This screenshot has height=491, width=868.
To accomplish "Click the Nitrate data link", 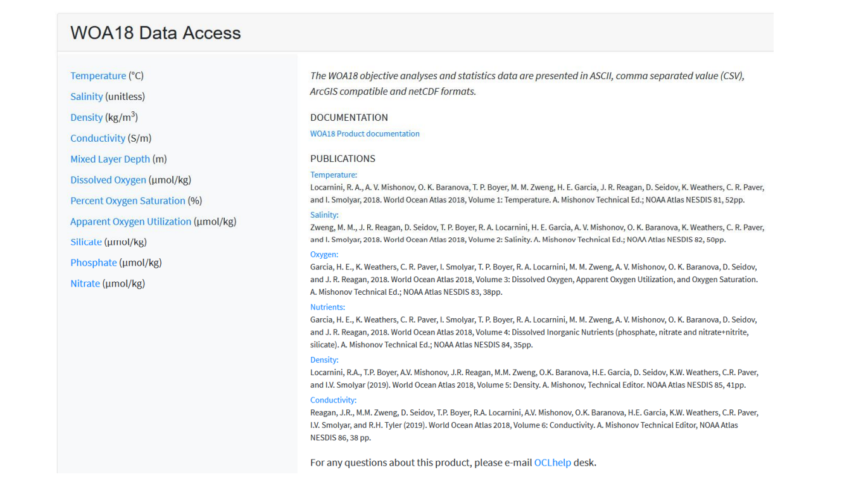I will coord(85,284).
